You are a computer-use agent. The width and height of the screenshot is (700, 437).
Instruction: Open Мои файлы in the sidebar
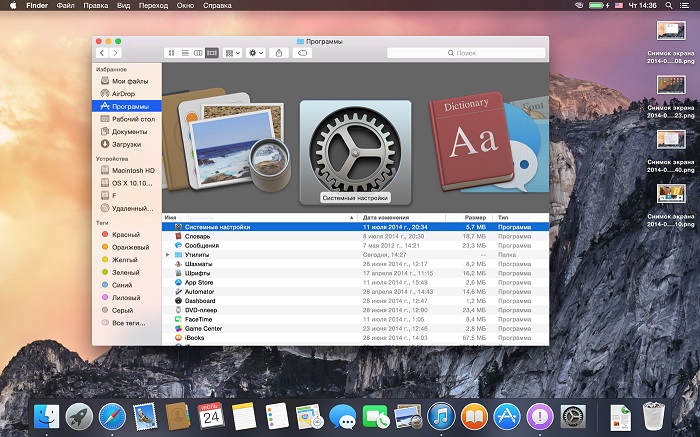[127, 81]
